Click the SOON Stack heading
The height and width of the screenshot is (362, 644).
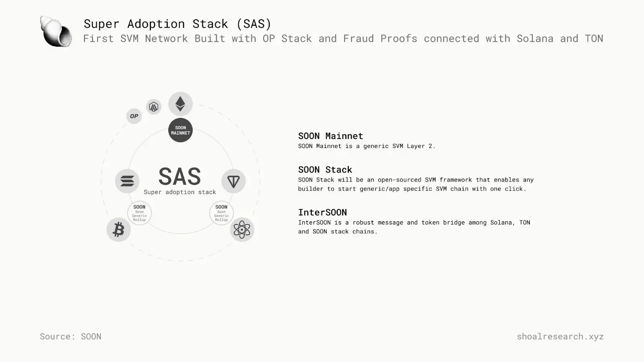(x=325, y=170)
